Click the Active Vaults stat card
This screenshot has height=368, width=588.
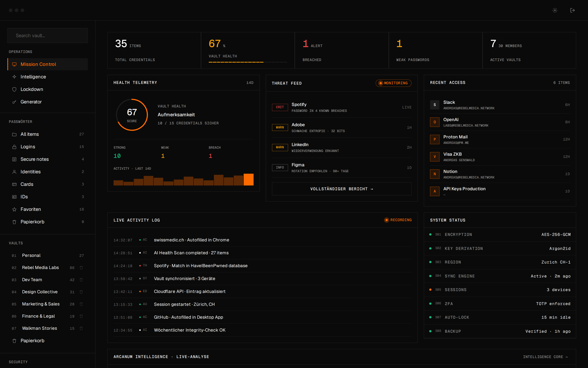(529, 50)
